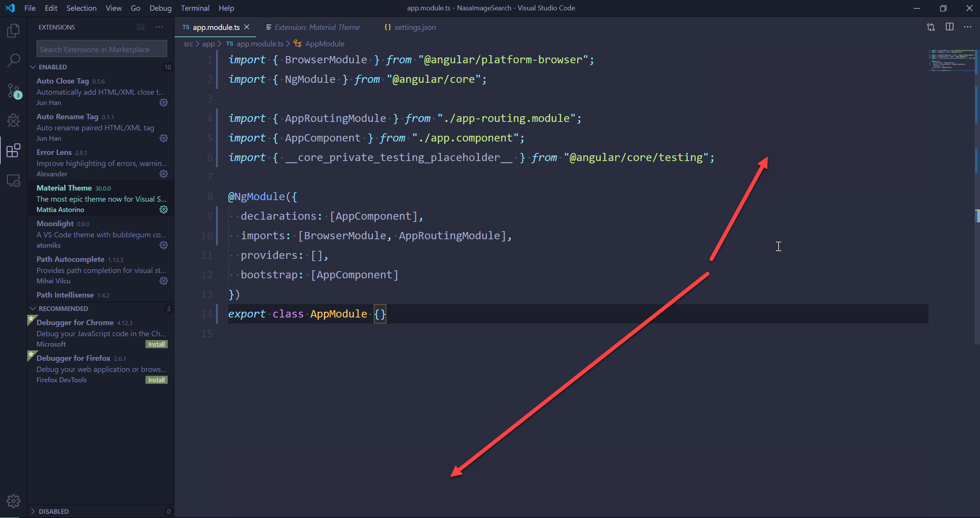Screen dimensions: 980x518
Task: Open the Search view in the Activity Bar
Action: click(x=13, y=60)
